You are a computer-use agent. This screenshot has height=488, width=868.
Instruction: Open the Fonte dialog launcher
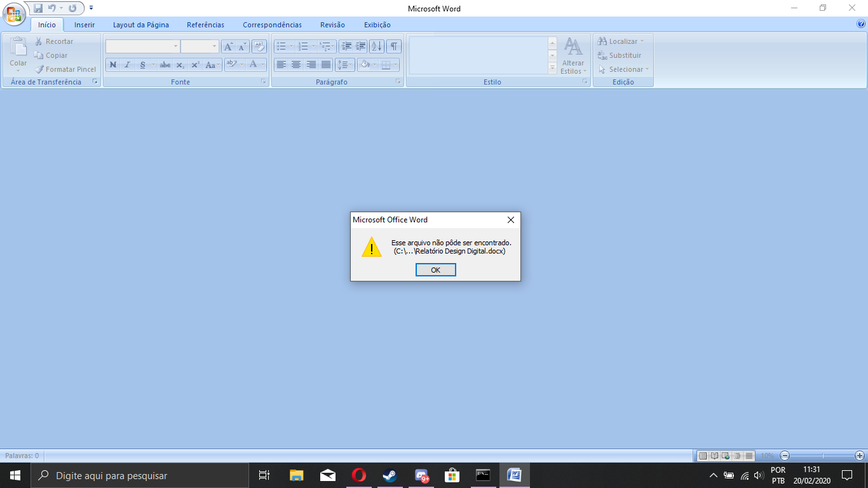(x=263, y=82)
